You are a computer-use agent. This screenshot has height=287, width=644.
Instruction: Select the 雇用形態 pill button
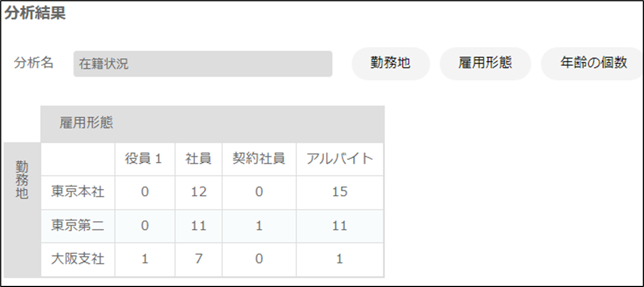(485, 64)
